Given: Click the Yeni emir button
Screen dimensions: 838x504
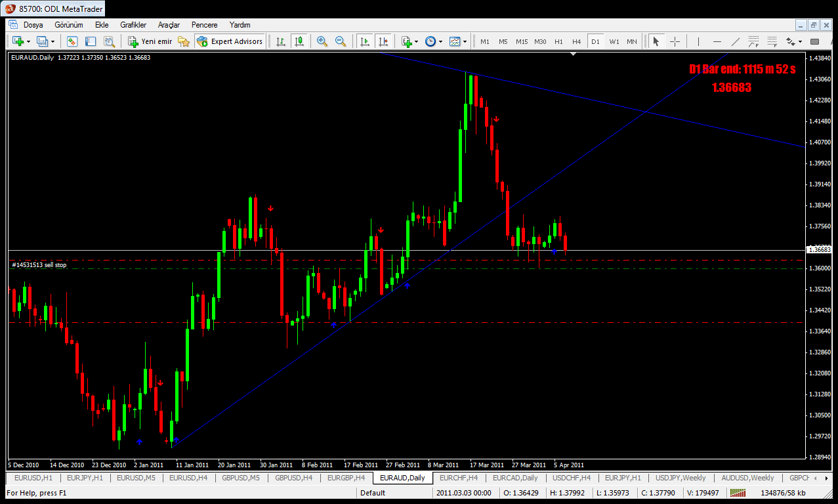Looking at the screenshot, I should click(150, 41).
